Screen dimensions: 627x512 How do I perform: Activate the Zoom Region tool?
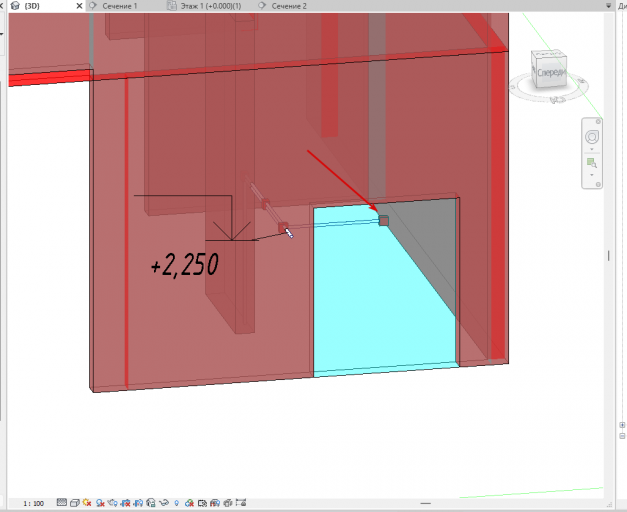(x=592, y=163)
